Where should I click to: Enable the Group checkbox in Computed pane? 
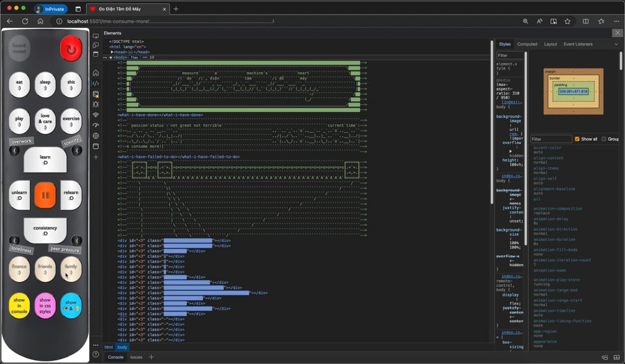tap(604, 139)
